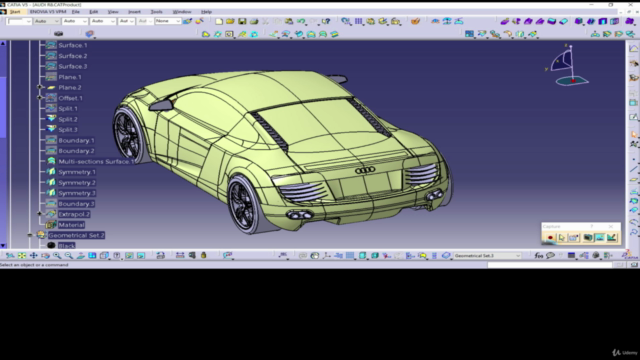The height and width of the screenshot is (360, 640).
Task: Click the compass in the viewport corner
Action: 569,65
